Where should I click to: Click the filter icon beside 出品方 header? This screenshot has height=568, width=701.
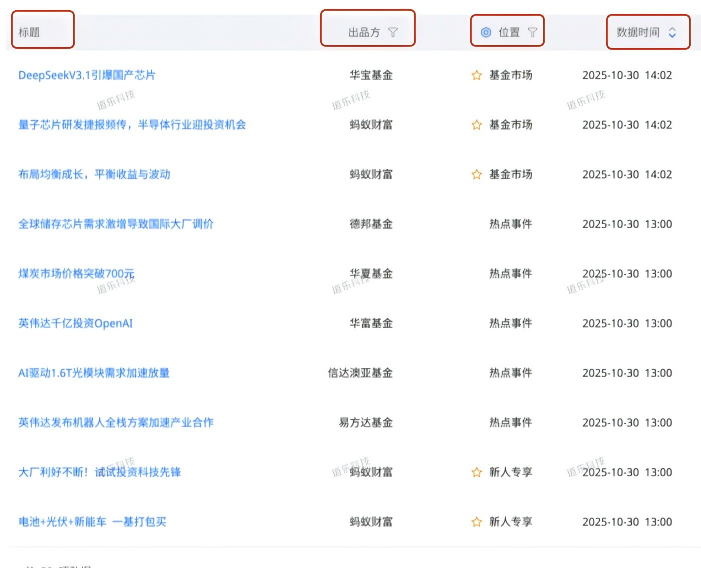[393, 32]
